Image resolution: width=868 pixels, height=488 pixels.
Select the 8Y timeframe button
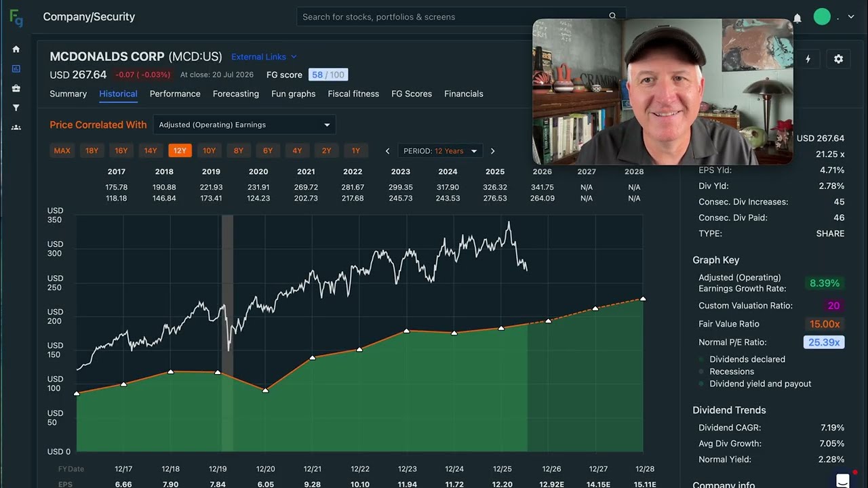238,150
